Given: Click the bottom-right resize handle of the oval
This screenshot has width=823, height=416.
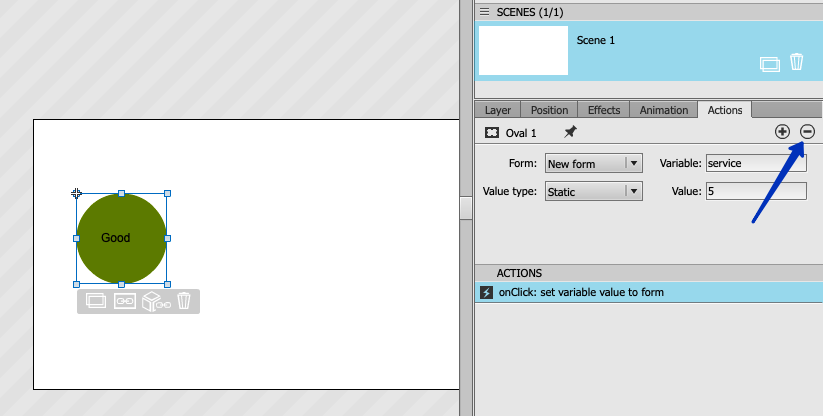Looking at the screenshot, I should pyautogui.click(x=167, y=284).
